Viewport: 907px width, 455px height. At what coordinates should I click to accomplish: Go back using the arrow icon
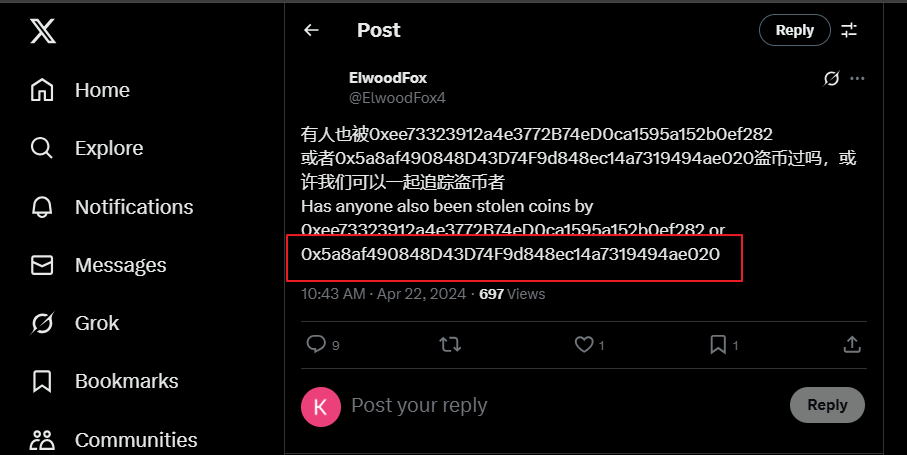[x=311, y=30]
